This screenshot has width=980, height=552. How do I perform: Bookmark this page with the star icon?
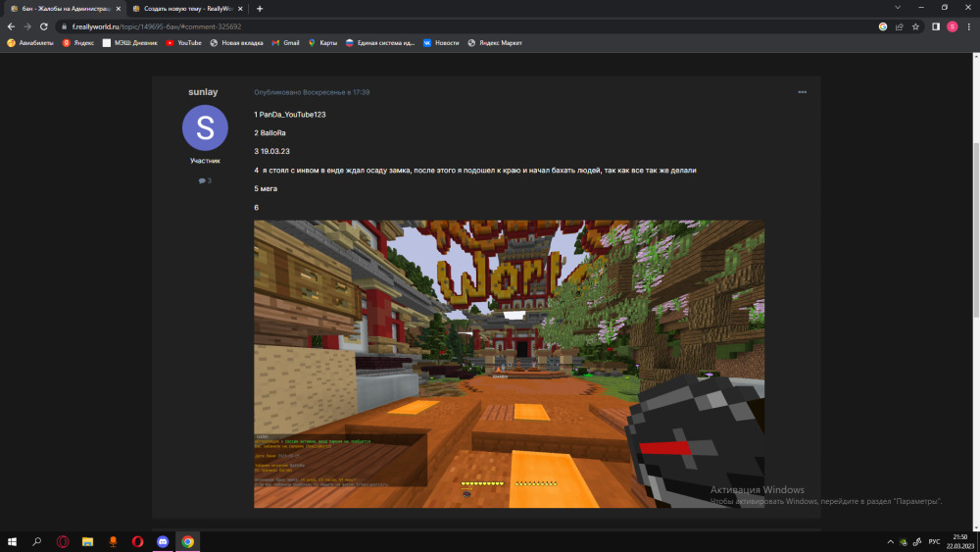pos(915,26)
